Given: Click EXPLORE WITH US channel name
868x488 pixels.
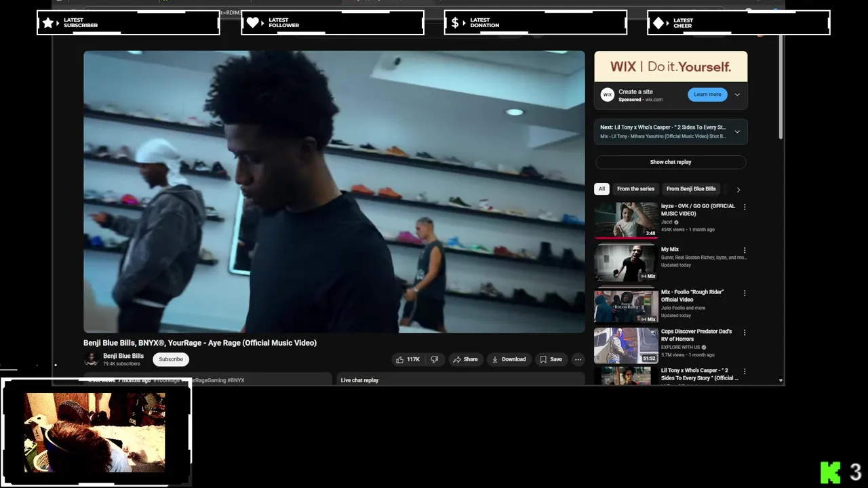Looking at the screenshot, I should pyautogui.click(x=681, y=347).
